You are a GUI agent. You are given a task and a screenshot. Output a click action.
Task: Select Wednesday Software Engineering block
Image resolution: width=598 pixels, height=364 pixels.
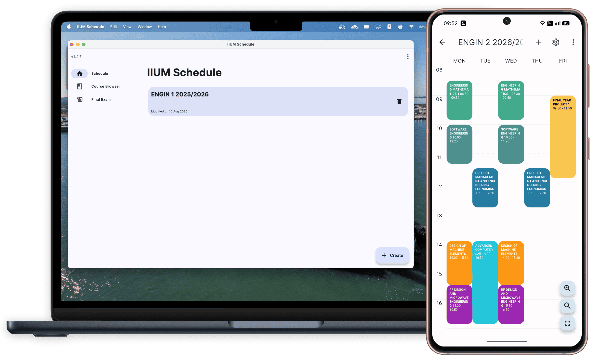tap(511, 144)
